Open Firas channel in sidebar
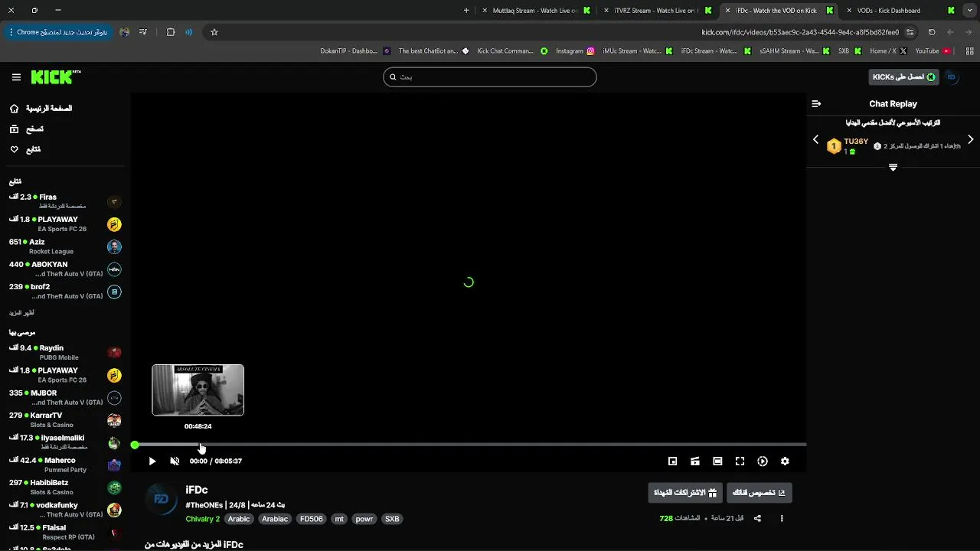The width and height of the screenshot is (980, 551). [x=64, y=201]
